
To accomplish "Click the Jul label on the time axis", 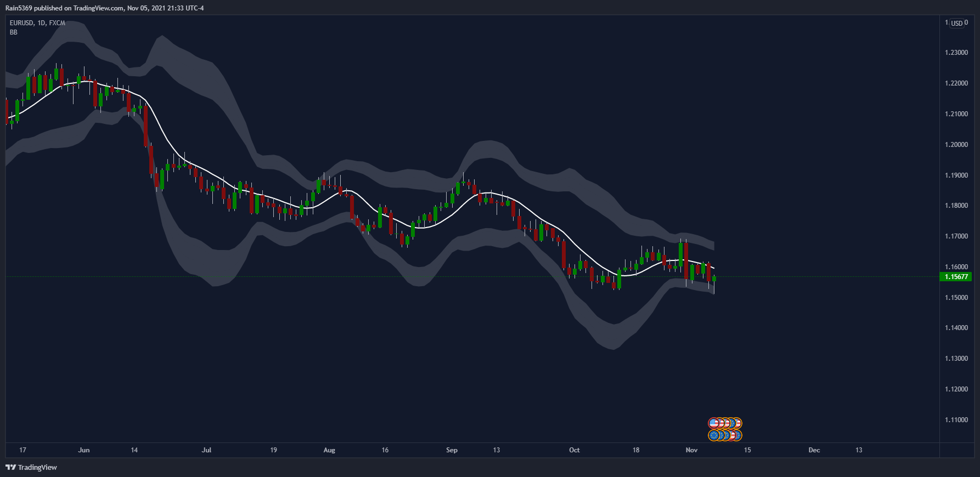I will coord(206,450).
